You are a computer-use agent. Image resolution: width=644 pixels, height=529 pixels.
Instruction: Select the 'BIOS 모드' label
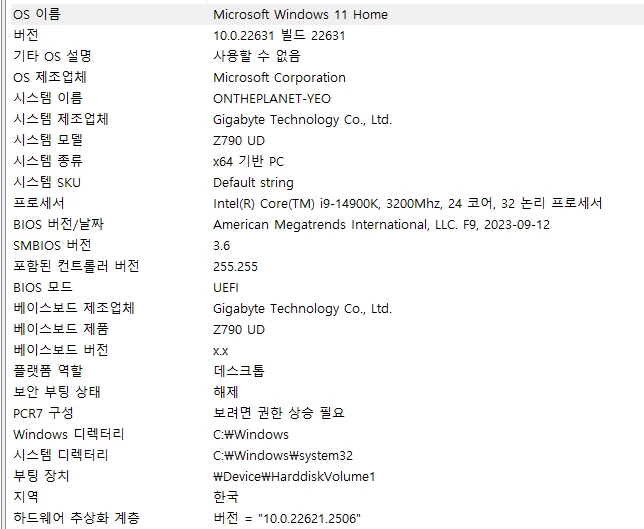pos(43,287)
